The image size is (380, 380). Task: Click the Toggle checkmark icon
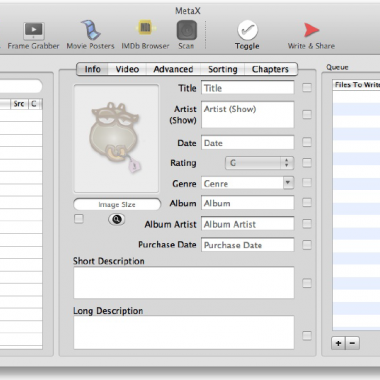[247, 30]
